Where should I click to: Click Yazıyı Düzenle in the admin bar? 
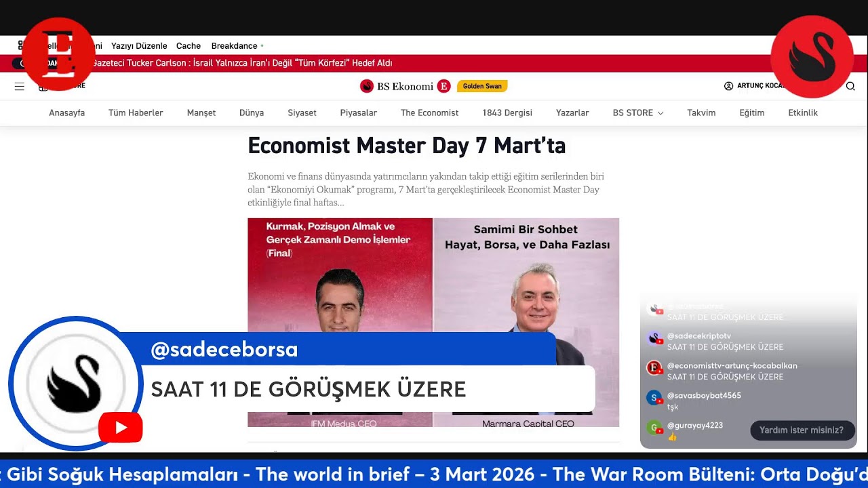(139, 46)
